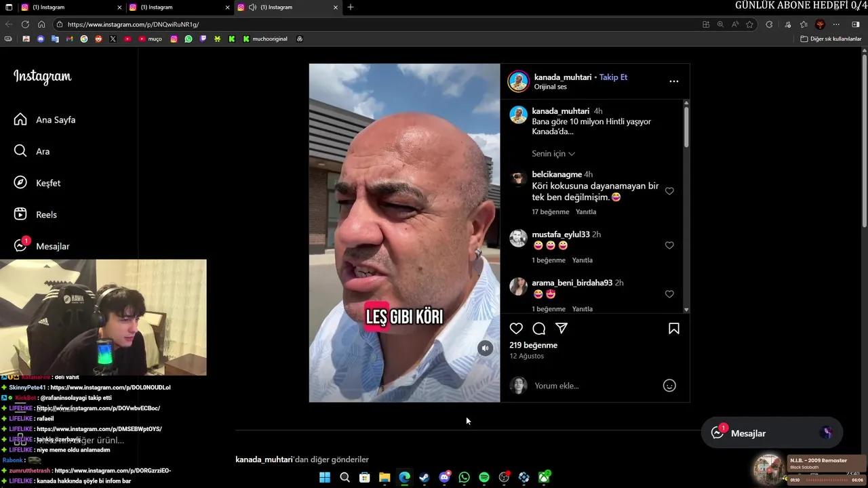Open the SkinnyPete41 Instagram link in chat
Image resolution: width=868 pixels, height=488 pixels.
(x=111, y=388)
